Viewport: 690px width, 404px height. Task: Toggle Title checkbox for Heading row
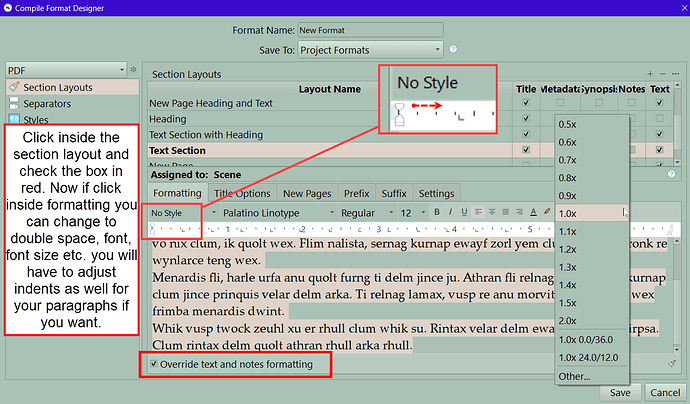click(525, 118)
